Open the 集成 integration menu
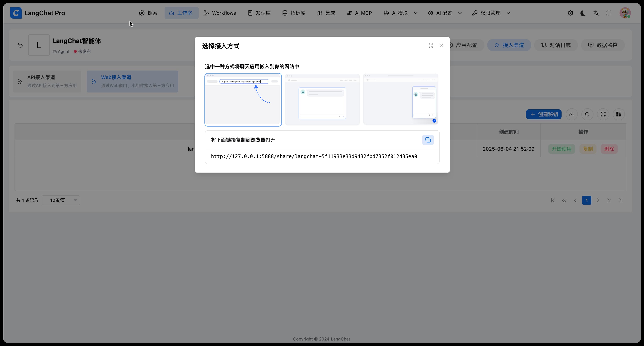644x346 pixels. [x=326, y=13]
